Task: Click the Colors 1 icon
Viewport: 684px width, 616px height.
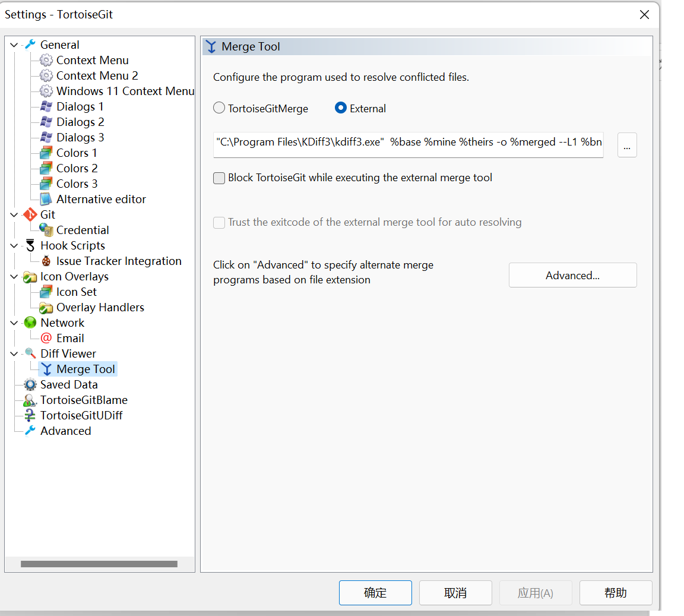Action: (x=46, y=153)
